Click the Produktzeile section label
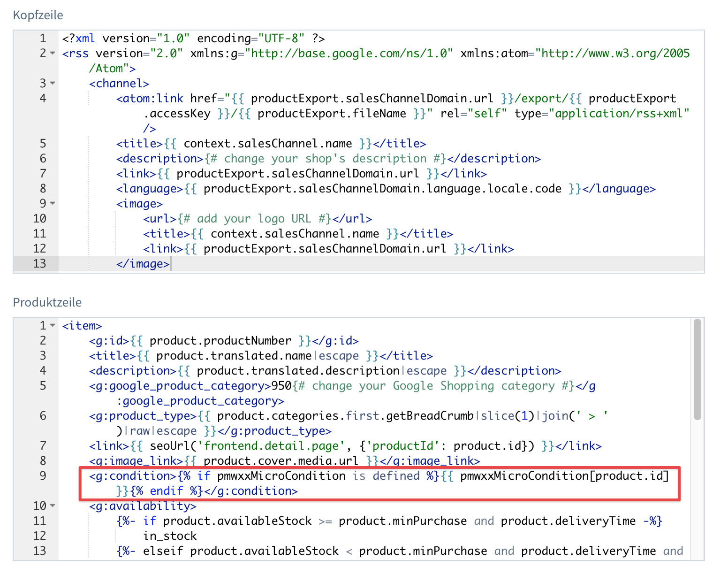Screen dimensions: 728x583 (x=47, y=302)
